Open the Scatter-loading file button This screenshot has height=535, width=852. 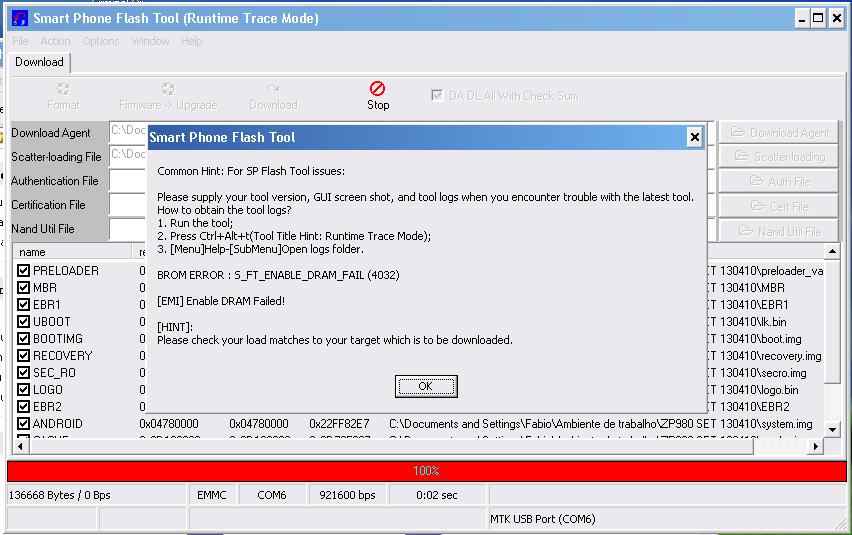779,156
